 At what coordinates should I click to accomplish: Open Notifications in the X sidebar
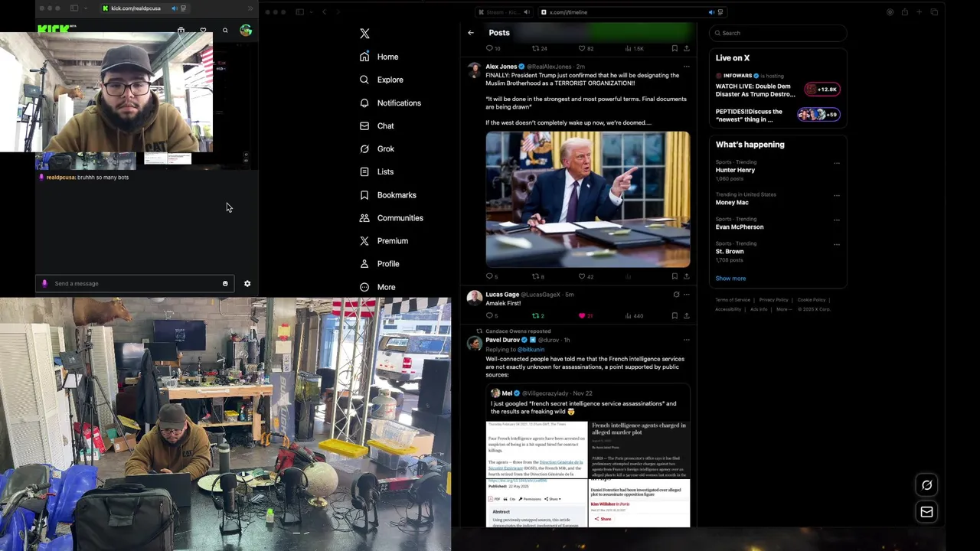point(390,103)
